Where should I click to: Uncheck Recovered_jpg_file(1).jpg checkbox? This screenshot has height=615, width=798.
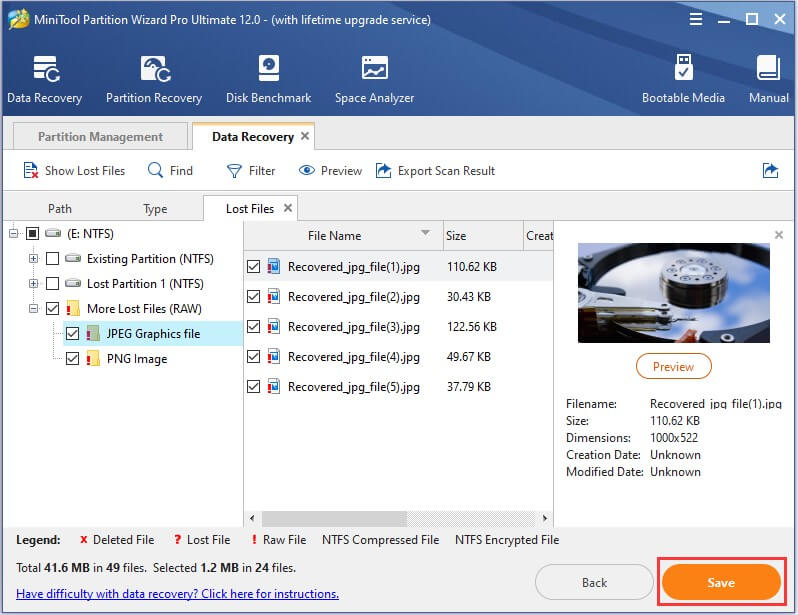pos(253,266)
